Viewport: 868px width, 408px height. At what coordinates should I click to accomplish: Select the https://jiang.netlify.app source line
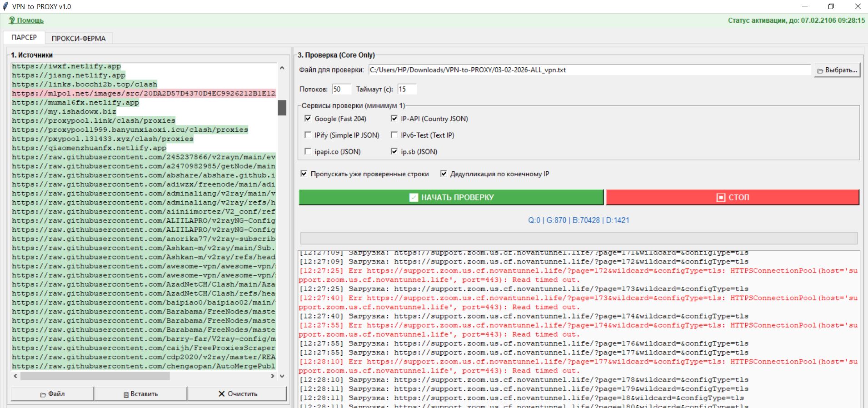click(x=69, y=75)
